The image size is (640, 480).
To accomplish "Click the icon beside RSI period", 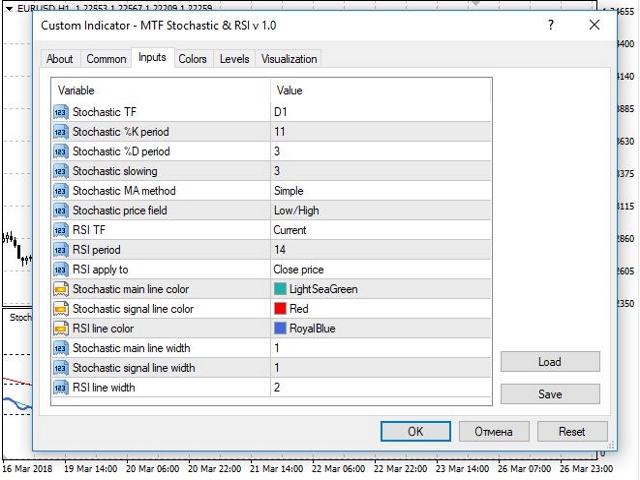I will pyautogui.click(x=61, y=250).
